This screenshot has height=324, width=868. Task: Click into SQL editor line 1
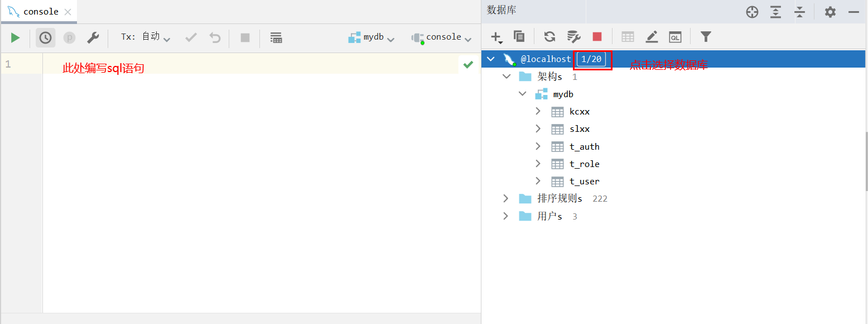(x=250, y=64)
